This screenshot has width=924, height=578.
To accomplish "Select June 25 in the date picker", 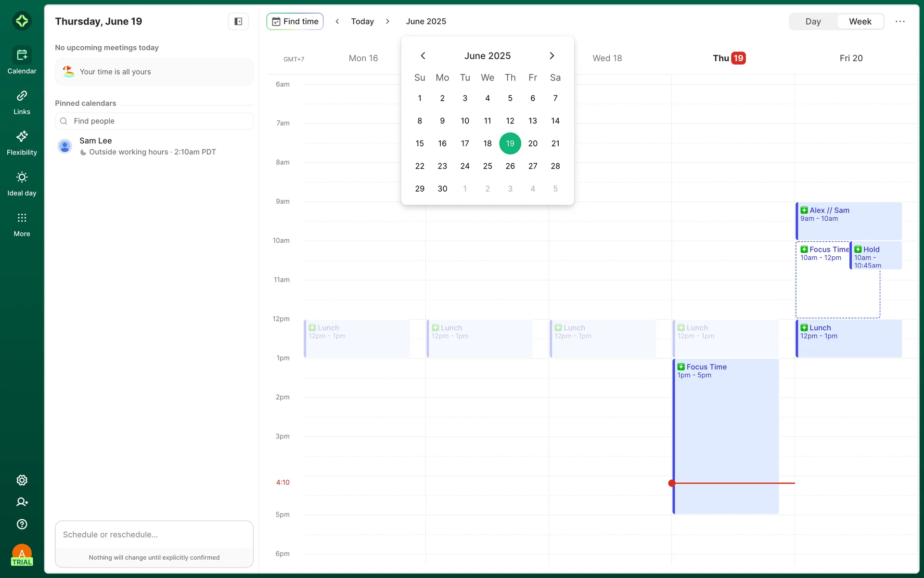I will pyautogui.click(x=488, y=166).
